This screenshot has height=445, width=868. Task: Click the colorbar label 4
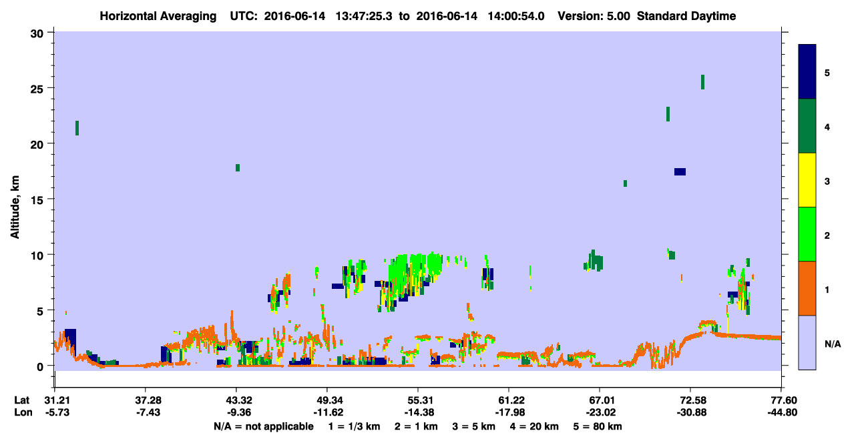tap(827, 126)
